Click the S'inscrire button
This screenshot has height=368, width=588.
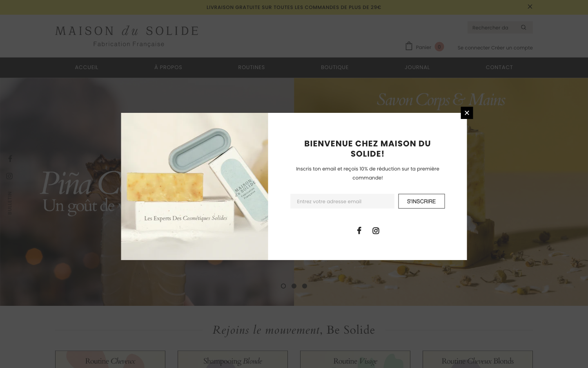coord(421,201)
